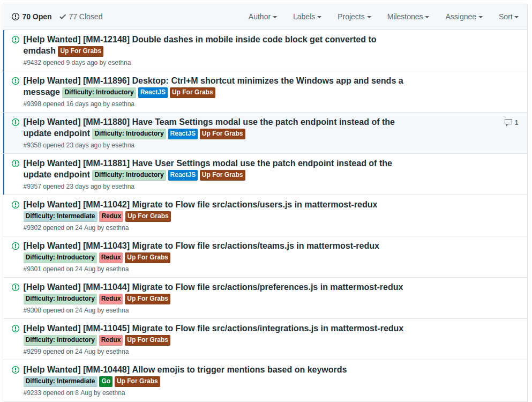This screenshot has height=402, width=532.
Task: Click ReactJS label on MM-11896 issue
Action: point(153,92)
